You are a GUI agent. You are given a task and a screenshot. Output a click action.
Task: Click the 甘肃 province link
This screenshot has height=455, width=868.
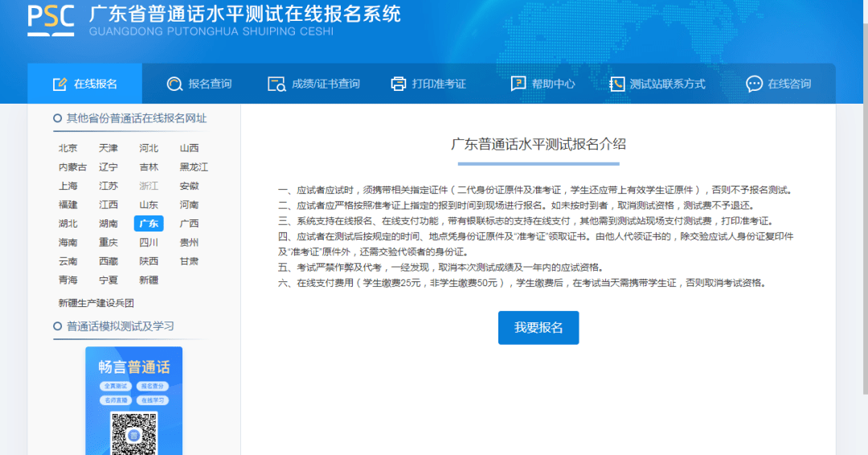[189, 261]
